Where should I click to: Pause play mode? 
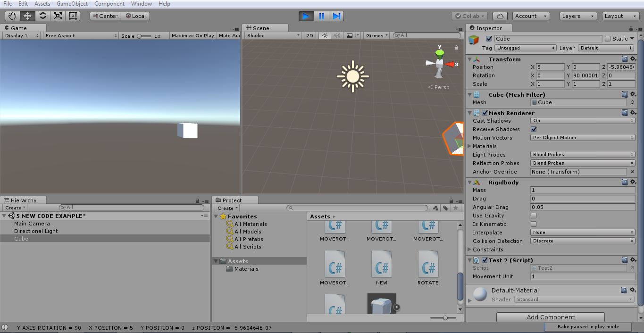[321, 16]
